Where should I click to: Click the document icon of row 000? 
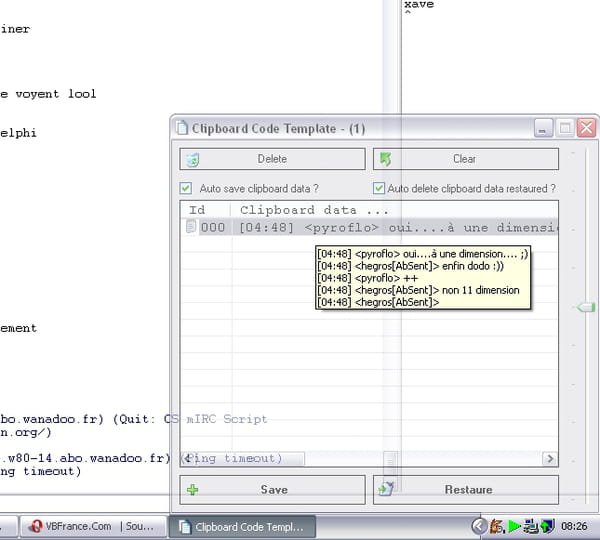click(190, 227)
